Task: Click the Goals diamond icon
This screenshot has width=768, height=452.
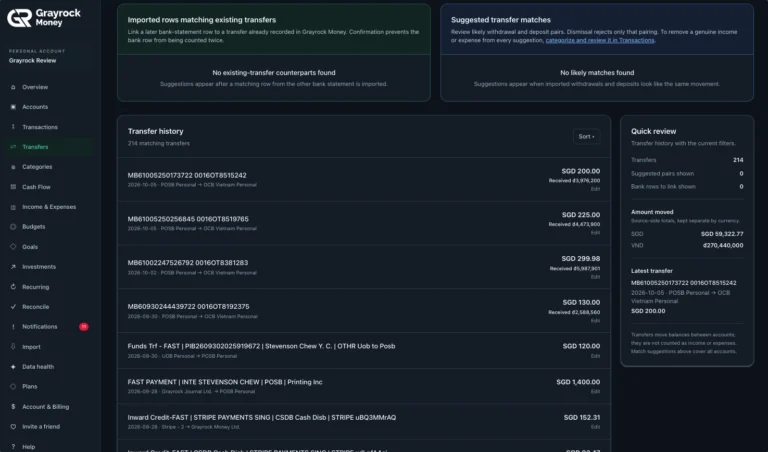Action: pyautogui.click(x=13, y=247)
